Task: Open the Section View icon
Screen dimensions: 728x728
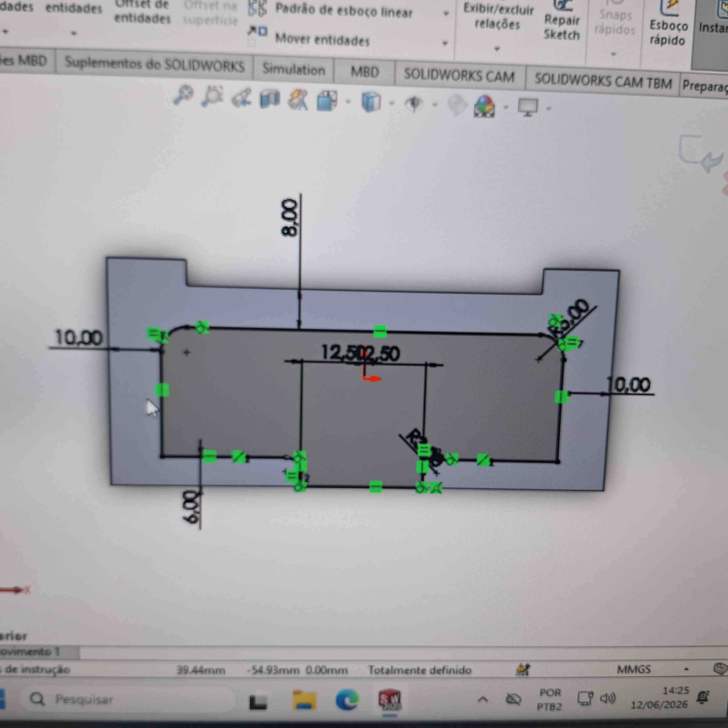Action: tap(270, 99)
